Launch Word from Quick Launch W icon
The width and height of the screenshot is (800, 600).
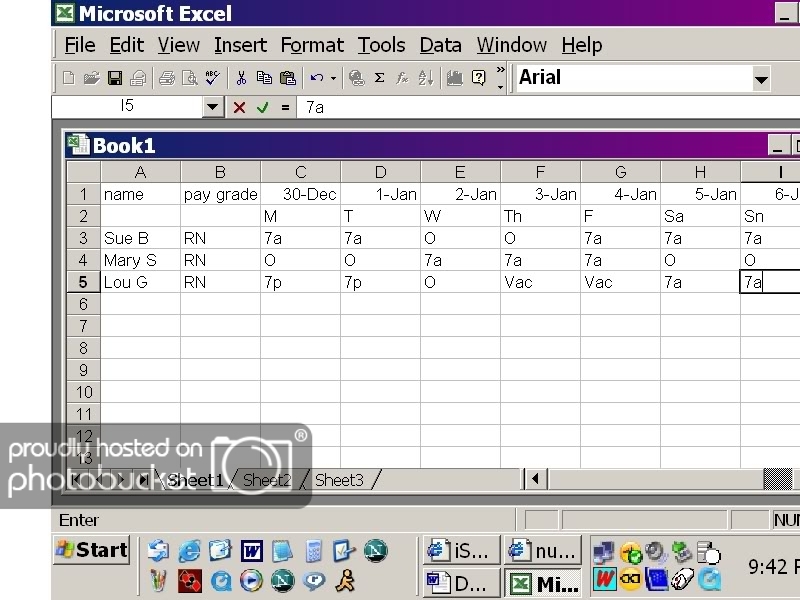pos(252,551)
